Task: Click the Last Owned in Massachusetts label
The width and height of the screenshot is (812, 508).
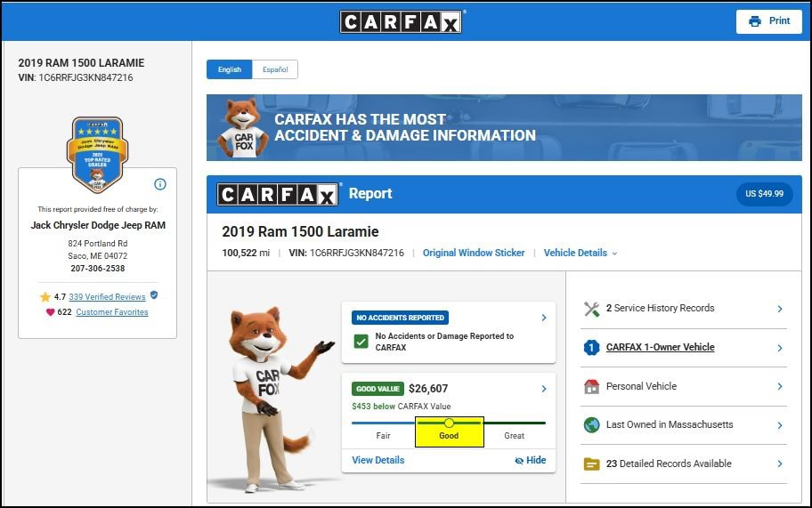Action: [670, 424]
